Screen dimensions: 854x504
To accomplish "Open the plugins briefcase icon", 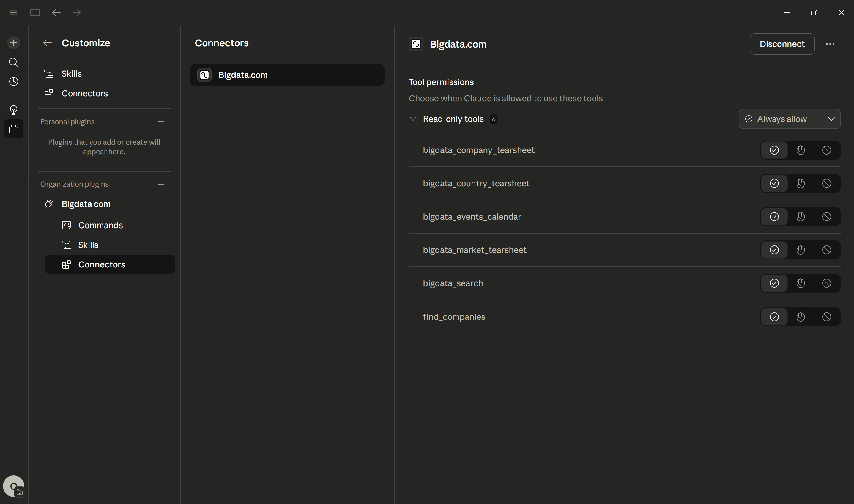I will (x=13, y=129).
